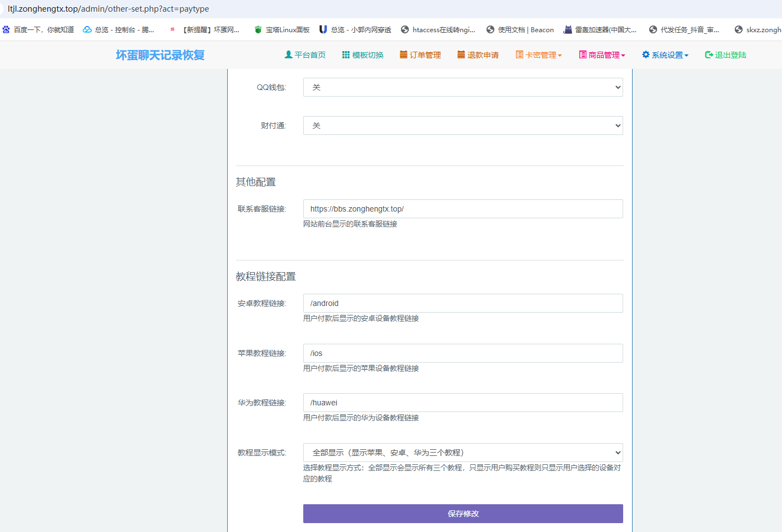Open the 商品管理 menu
782x532 pixels.
[602, 55]
